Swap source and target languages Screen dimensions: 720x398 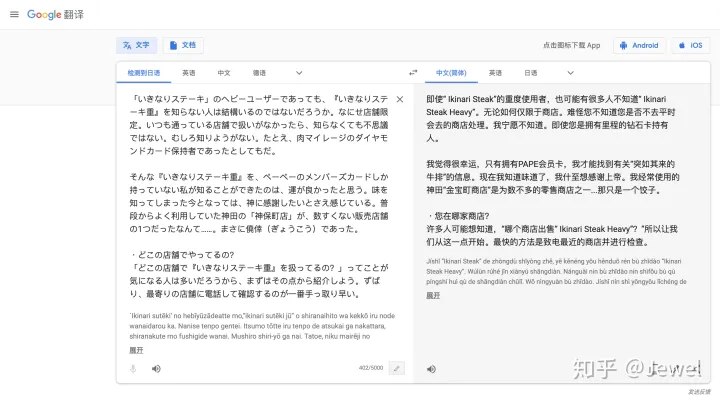click(413, 73)
